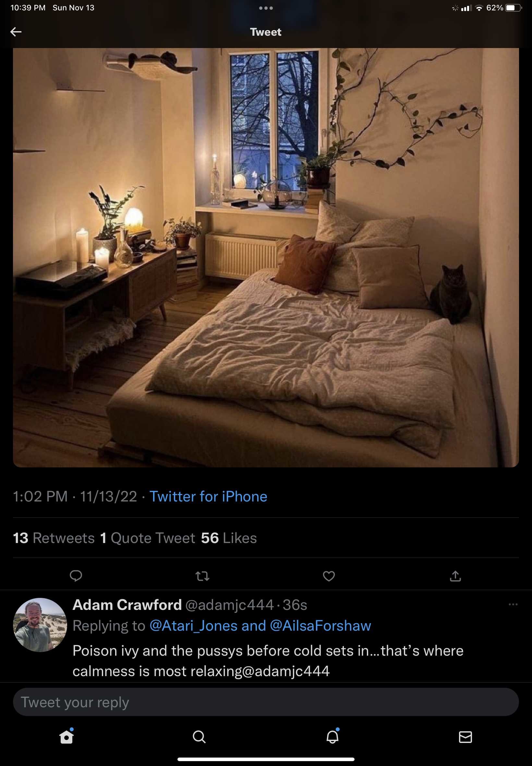Tap the @AilsaForshaw mention link
532x766 pixels.
(x=320, y=625)
